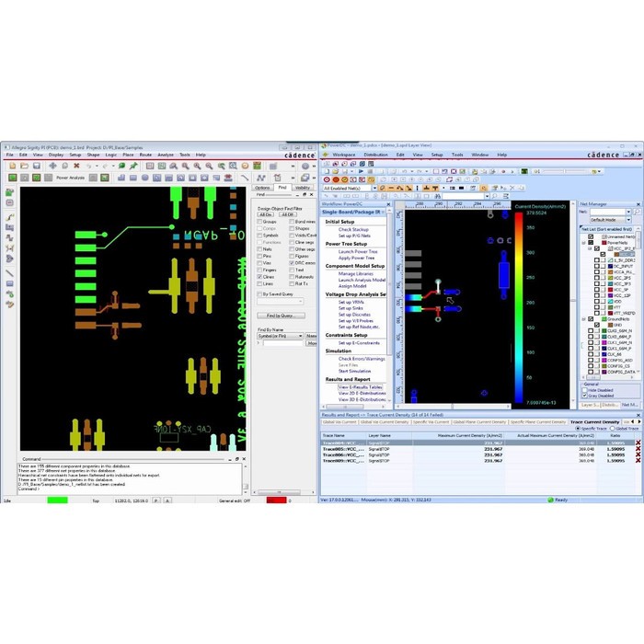Image resolution: width=644 pixels, height=644 pixels.
Task: Enable the Hide Disabled checkbox
Action: click(x=585, y=390)
